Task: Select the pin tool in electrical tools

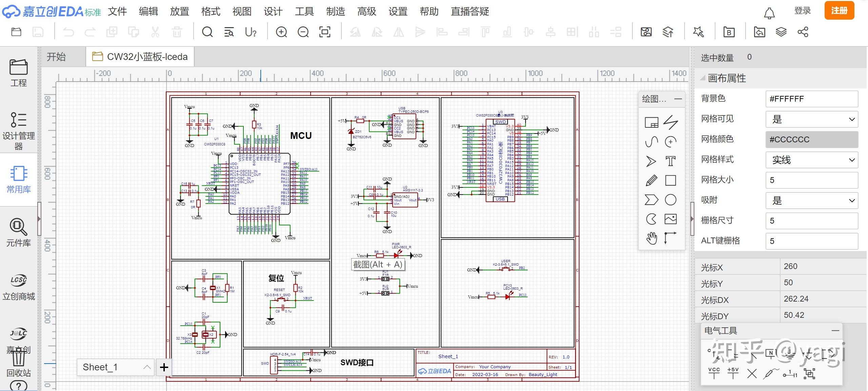Action: point(790,374)
